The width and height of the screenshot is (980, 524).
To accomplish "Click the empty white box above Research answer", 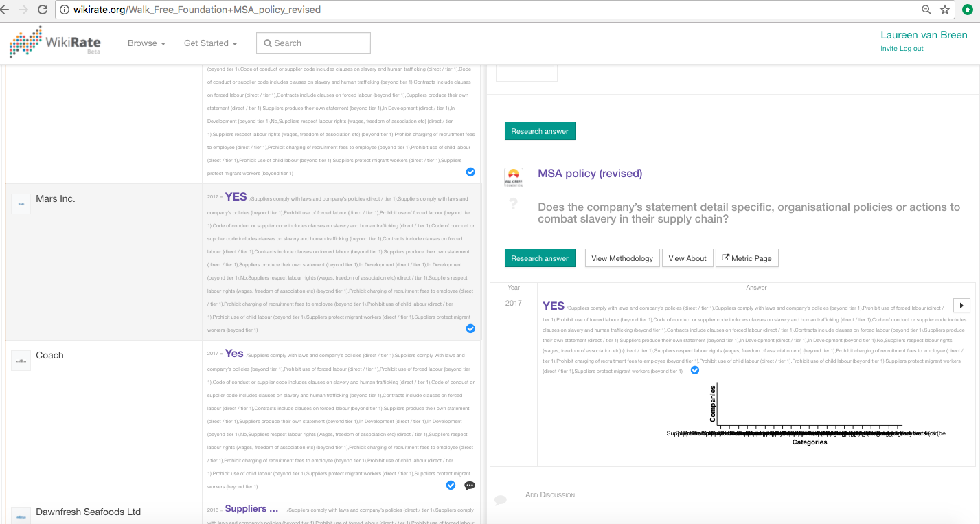I will point(527,73).
